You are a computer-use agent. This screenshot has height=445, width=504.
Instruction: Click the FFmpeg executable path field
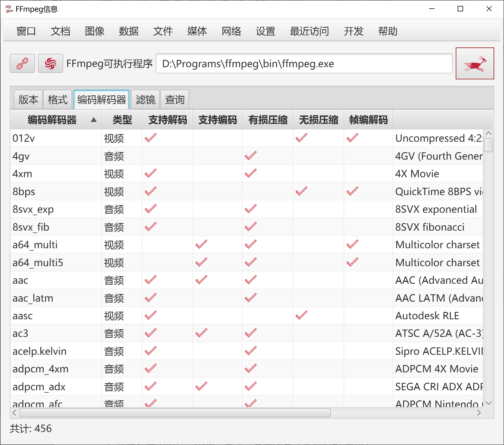point(304,64)
